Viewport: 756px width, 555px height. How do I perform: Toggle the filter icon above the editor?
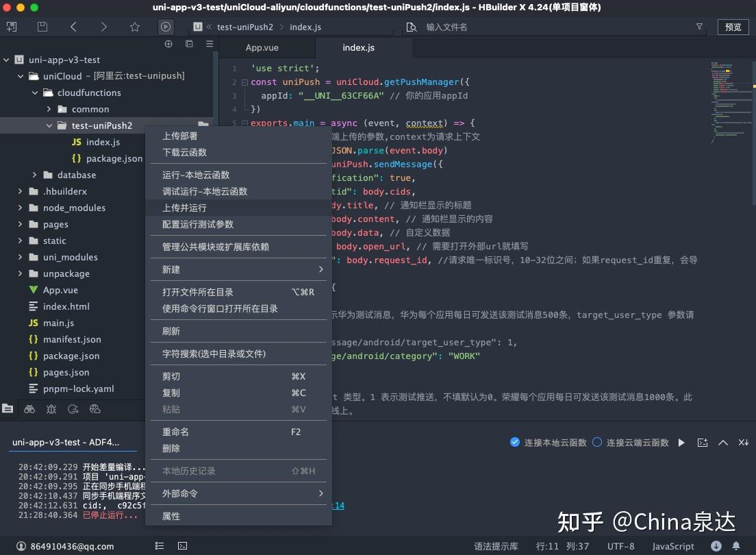click(699, 27)
